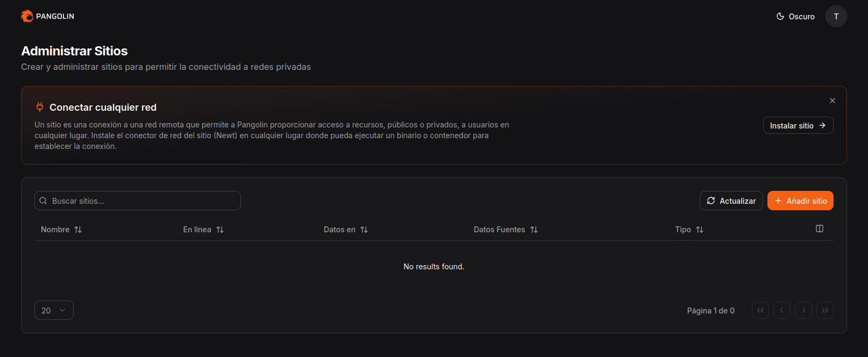Screen dimensions: 868x357
Task: Focus the Buscar sitios search field
Action: click(138, 201)
